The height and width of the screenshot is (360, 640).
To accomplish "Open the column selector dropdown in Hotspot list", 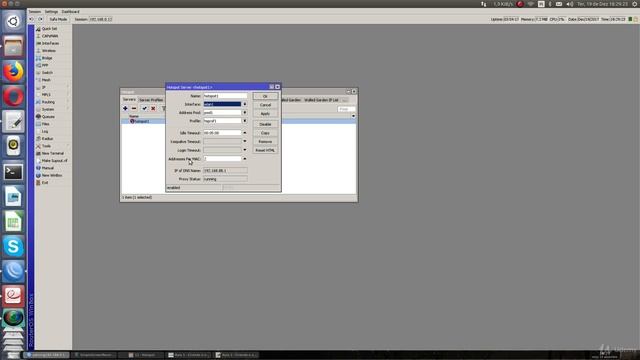I will pyautogui.click(x=353, y=116).
